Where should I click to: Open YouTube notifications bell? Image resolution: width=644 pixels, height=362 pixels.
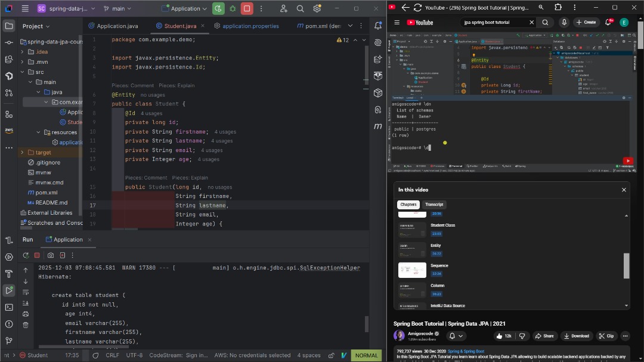608,22
